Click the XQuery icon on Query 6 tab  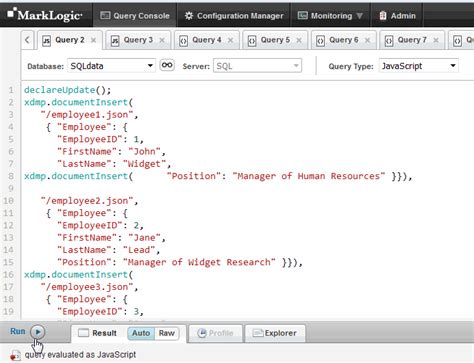(320, 41)
